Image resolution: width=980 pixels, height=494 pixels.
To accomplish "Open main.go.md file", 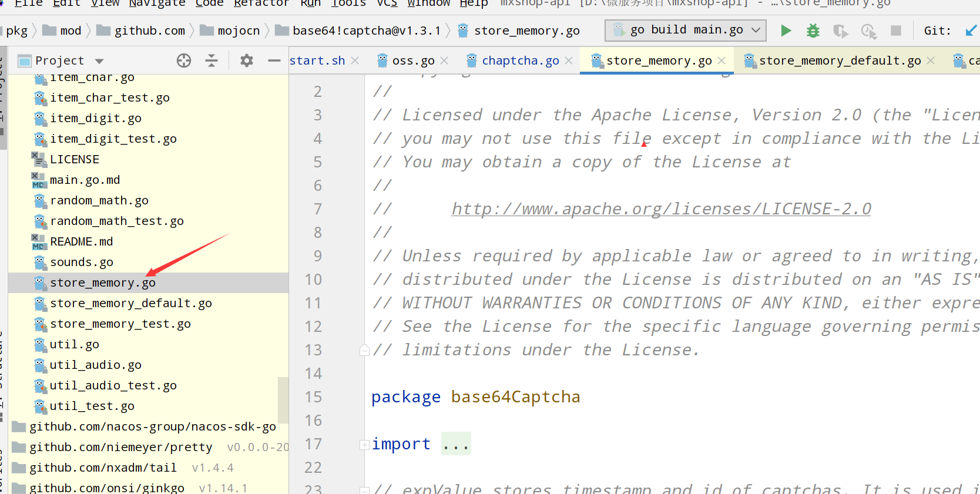I will click(85, 180).
